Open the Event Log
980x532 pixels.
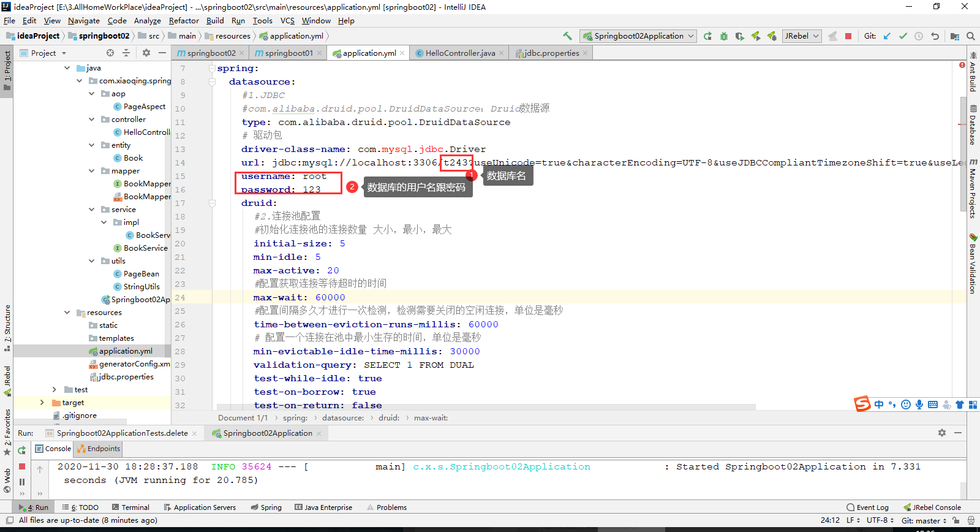tap(867, 507)
